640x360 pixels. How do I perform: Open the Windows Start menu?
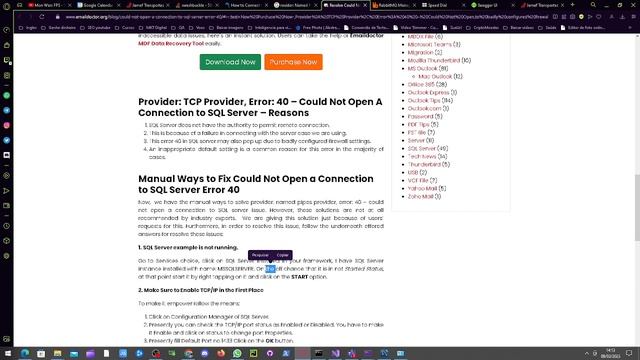(8, 353)
